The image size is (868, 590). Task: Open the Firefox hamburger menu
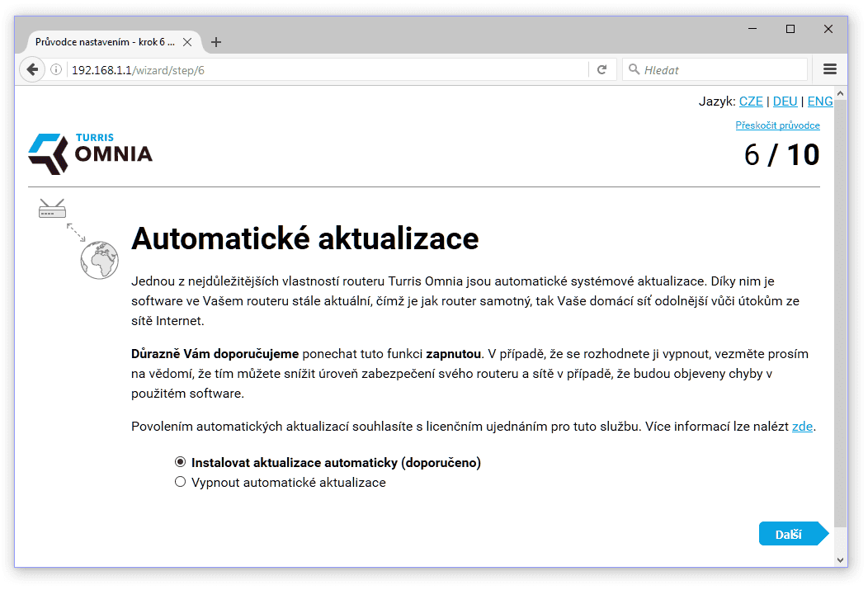pyautogui.click(x=830, y=69)
